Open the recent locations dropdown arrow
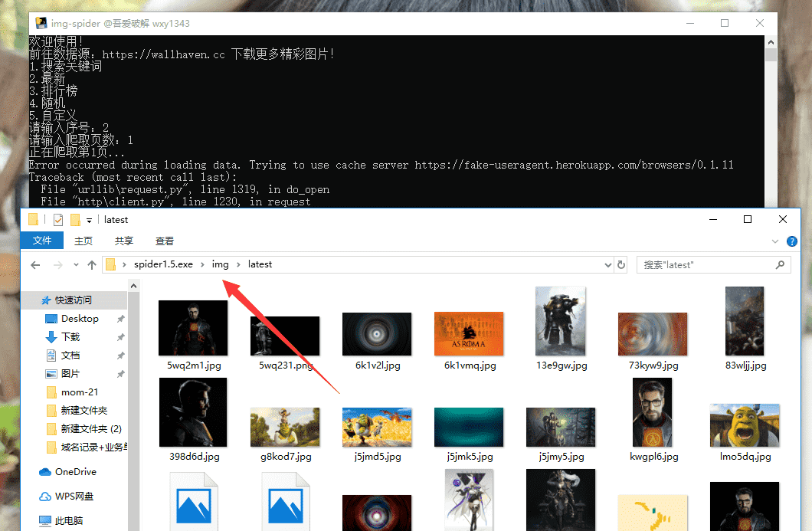The width and height of the screenshot is (812, 531). pyautogui.click(x=76, y=265)
